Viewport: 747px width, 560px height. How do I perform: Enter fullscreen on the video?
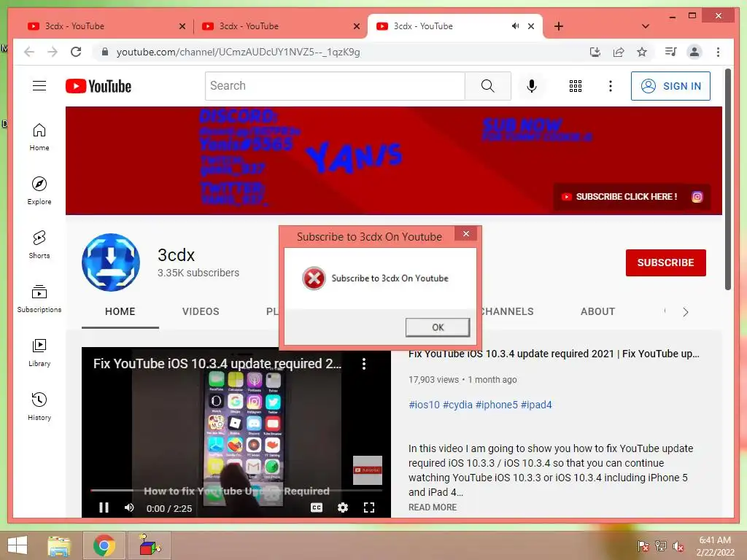[x=368, y=507]
